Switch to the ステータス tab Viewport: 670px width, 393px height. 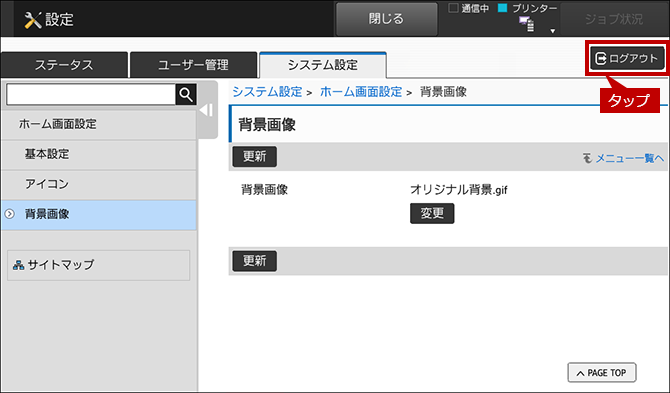(64, 65)
